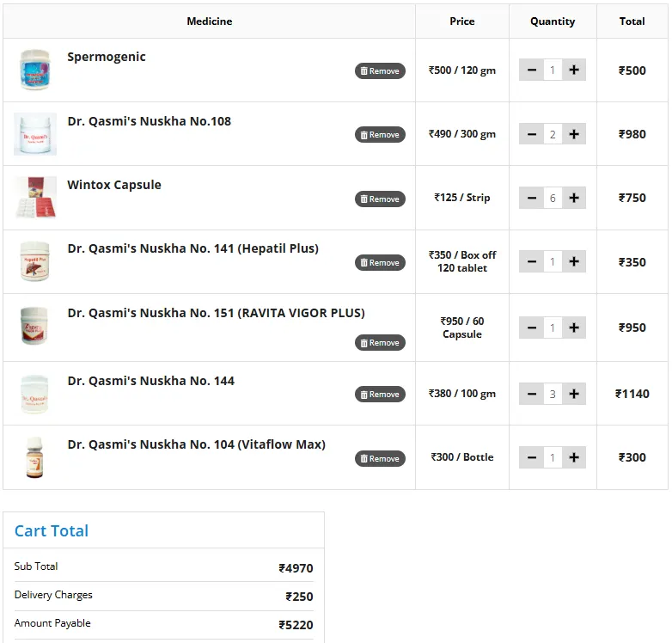
Task: Increase Vitaflow Max quantity by one
Action: tap(574, 457)
